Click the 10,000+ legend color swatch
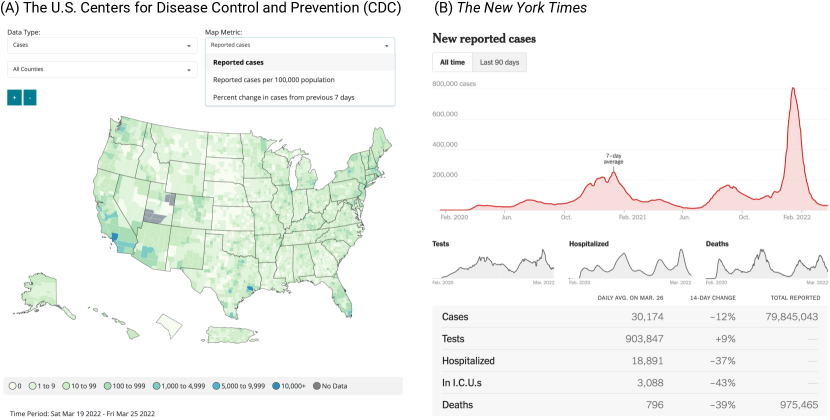Viewport: 830px width, 420px height. point(277,384)
